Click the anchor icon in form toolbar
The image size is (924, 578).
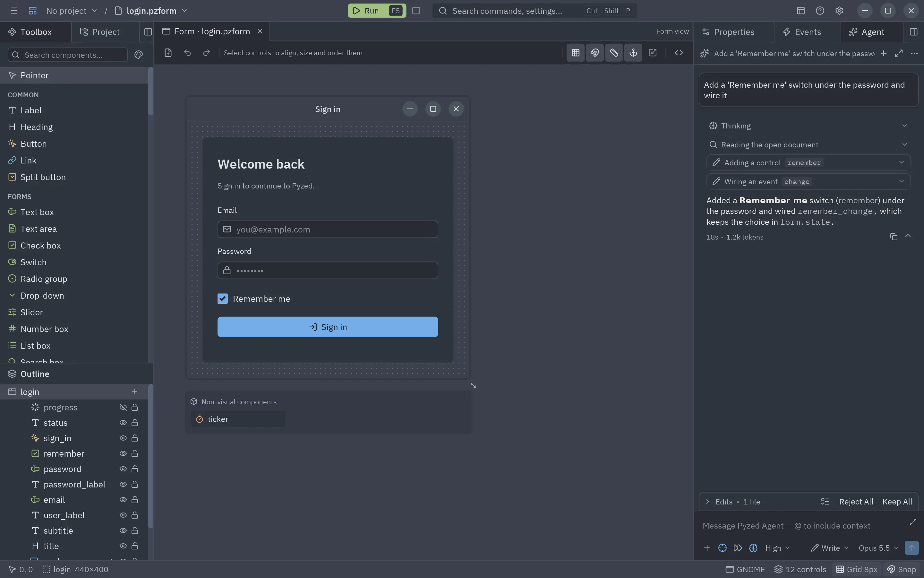click(633, 53)
